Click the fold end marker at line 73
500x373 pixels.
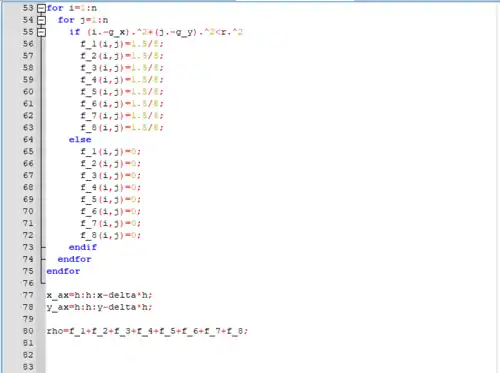tap(43, 247)
